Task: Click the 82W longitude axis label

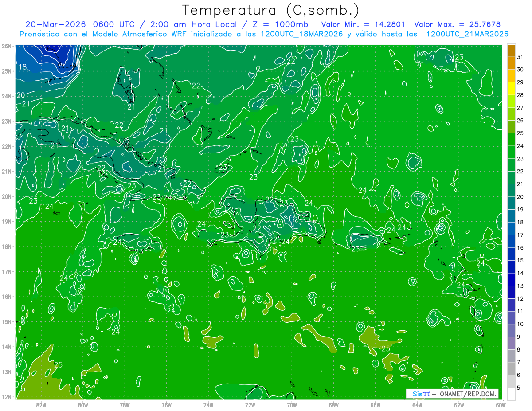Action: click(x=41, y=404)
